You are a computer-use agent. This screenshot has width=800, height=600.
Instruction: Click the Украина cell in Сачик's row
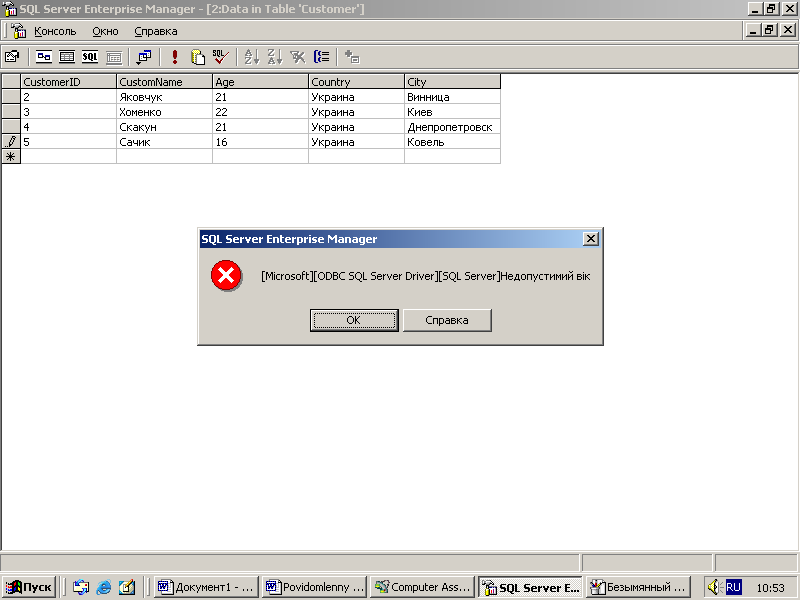[356, 142]
